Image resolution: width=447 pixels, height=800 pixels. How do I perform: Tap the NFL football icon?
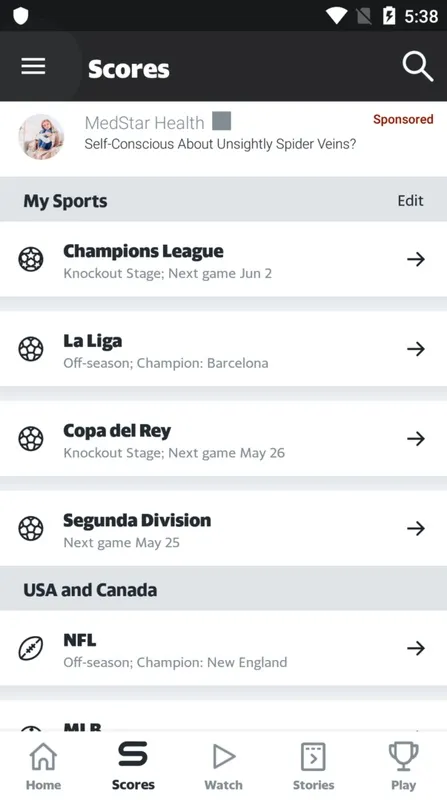(31, 648)
